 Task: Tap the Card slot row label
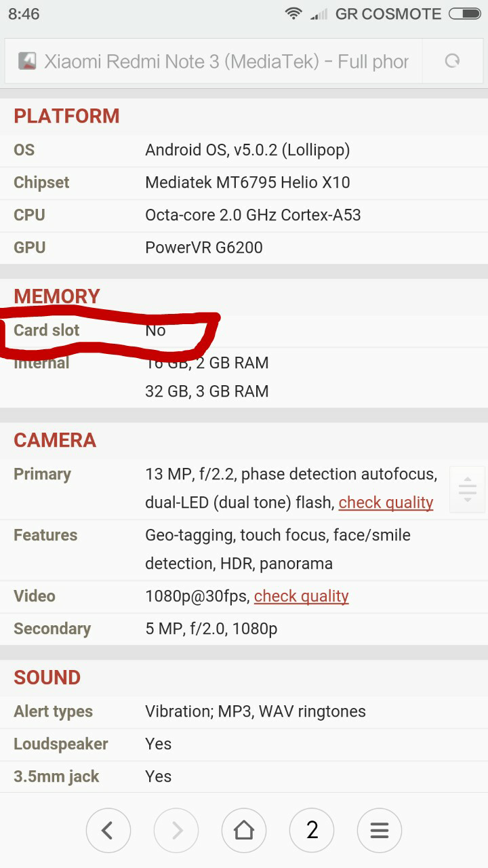click(x=47, y=330)
